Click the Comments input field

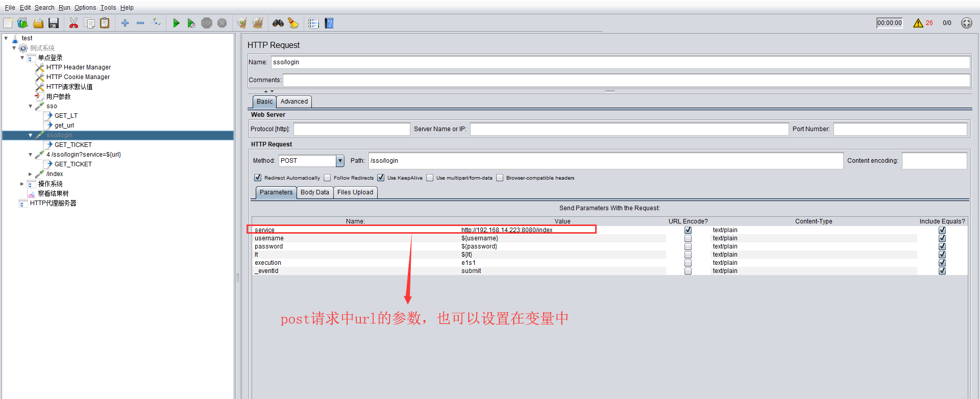pyautogui.click(x=626, y=80)
